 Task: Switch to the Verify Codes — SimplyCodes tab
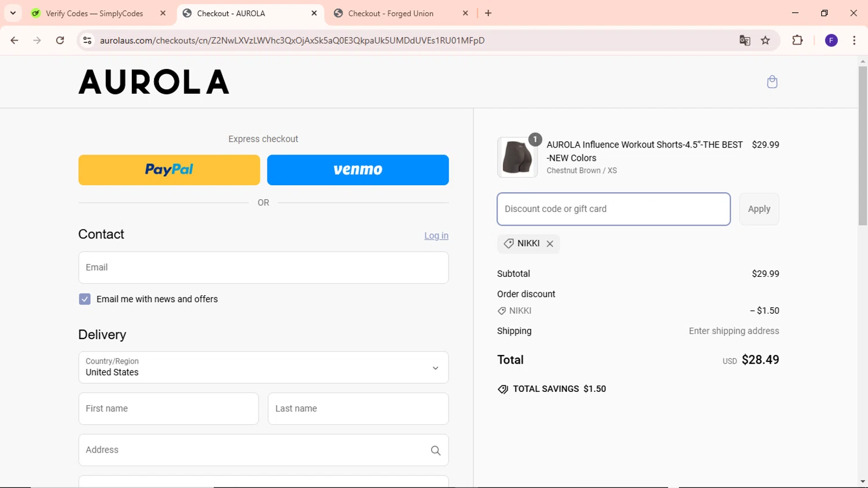click(95, 13)
